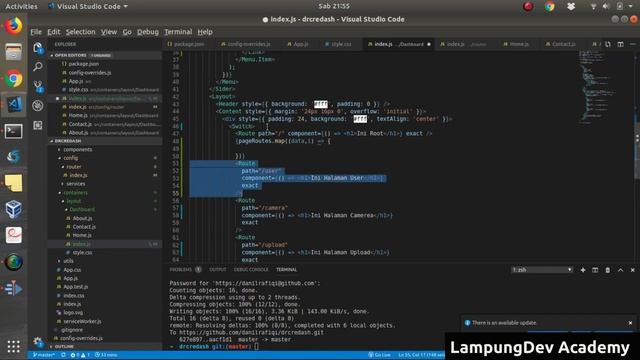The width and height of the screenshot is (640, 360).
Task: Click first #fff color swatch in Header style
Action: pos(321,104)
